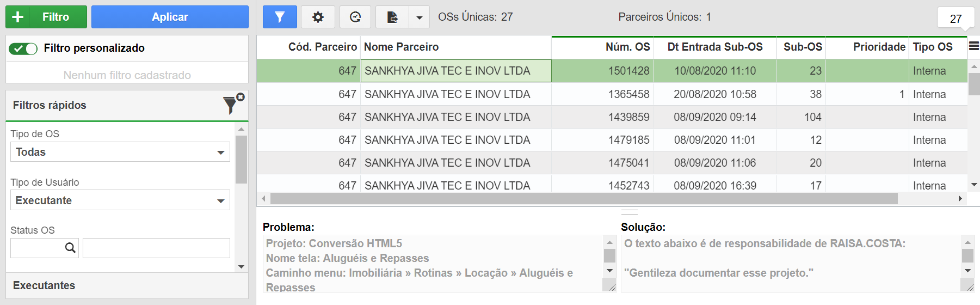Select the row with OS 1365458
Image resolution: width=980 pixels, height=305 pixels.
(612, 94)
